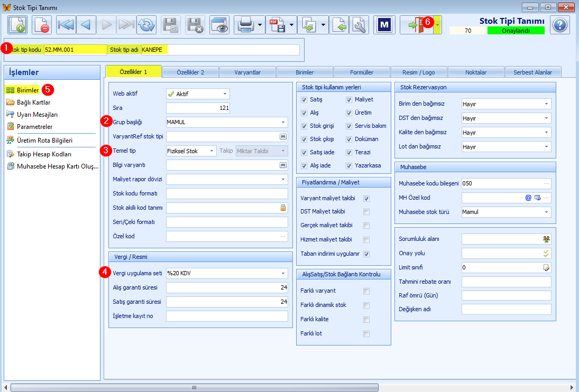This screenshot has height=392, width=579.
Task: Click the horizontal scrollbar at bottom
Action: tap(194, 388)
